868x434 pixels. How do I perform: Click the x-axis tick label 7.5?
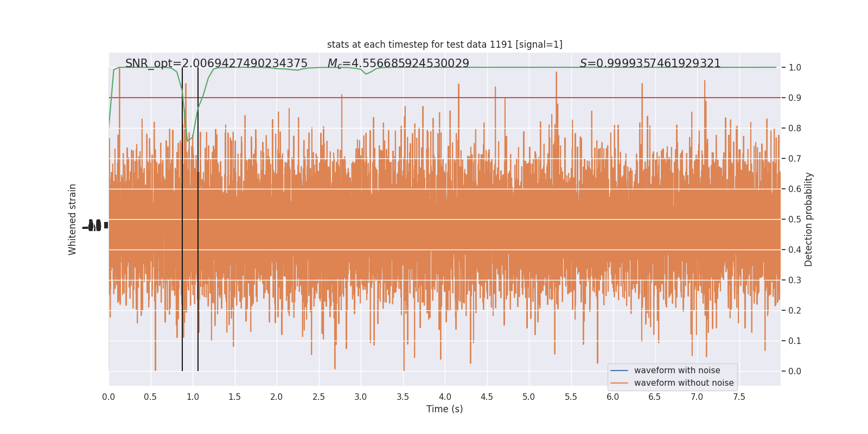point(739,397)
